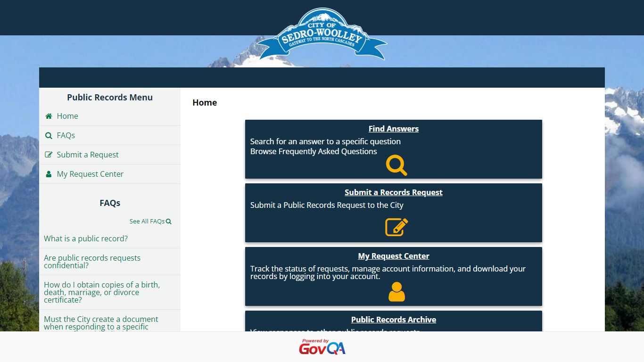Click the City of Sedro-Woolley logo
The image size is (644, 362).
click(322, 34)
